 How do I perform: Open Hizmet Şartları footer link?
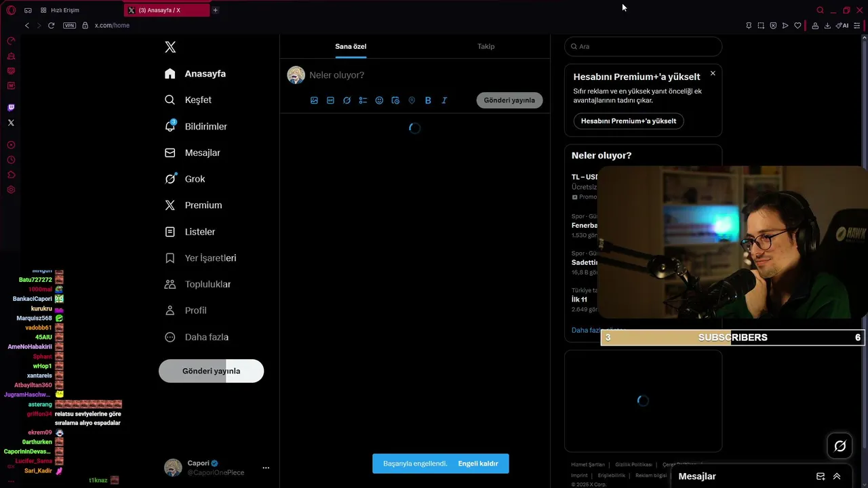point(587,465)
